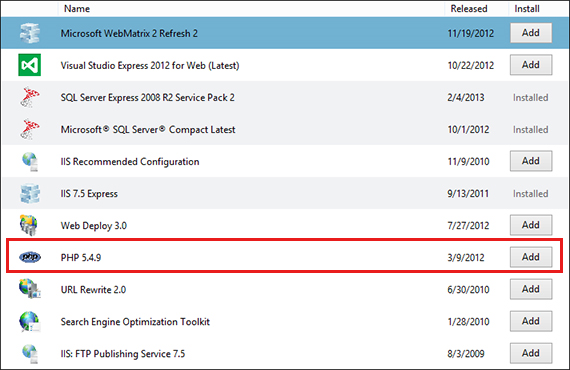The height and width of the screenshot is (370, 570).
Task: Click the SQL Server Express 2008 R2 icon
Action: [x=29, y=97]
